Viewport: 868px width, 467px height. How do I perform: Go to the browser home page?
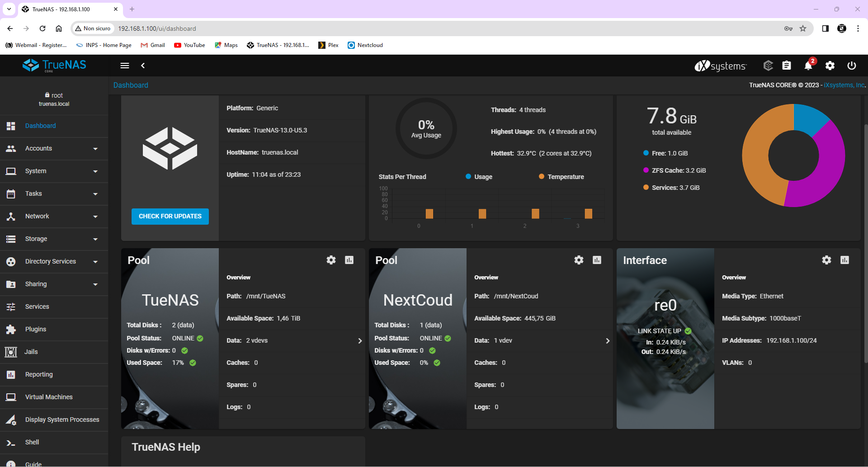59,28
